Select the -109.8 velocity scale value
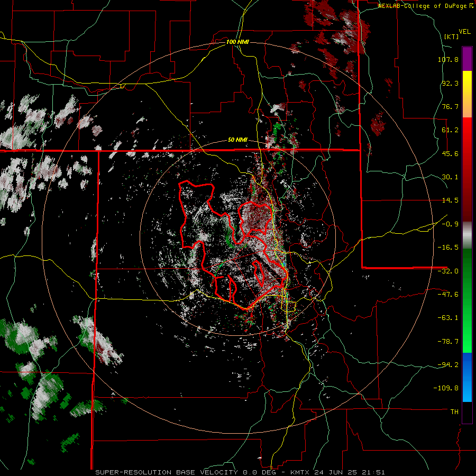Viewport: 476px width, 476px height. coord(446,388)
